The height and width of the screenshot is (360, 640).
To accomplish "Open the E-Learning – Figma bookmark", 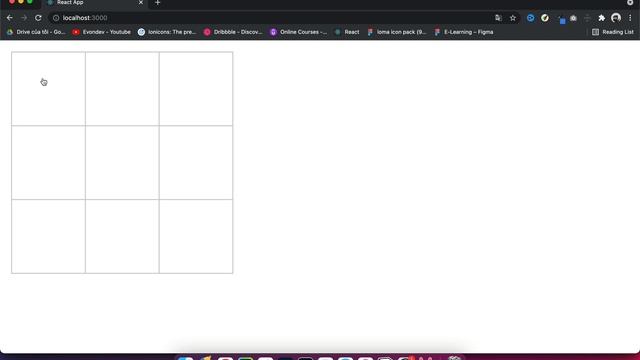I will [x=464, y=32].
